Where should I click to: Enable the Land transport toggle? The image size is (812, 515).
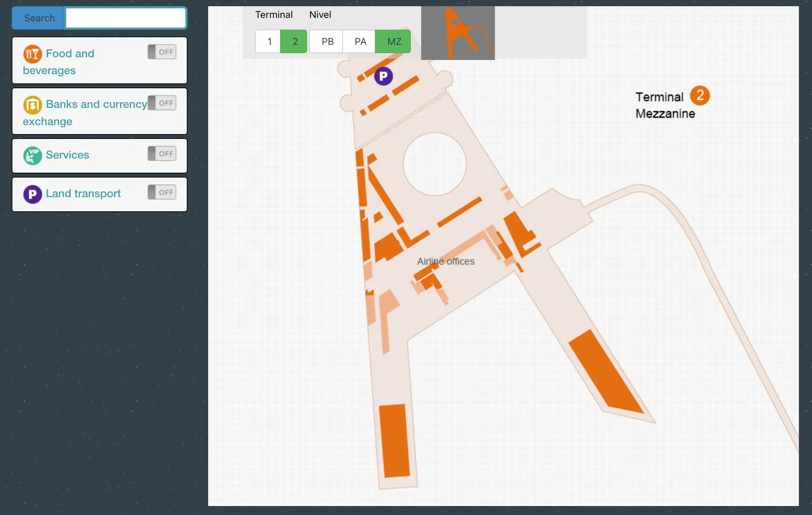click(162, 192)
